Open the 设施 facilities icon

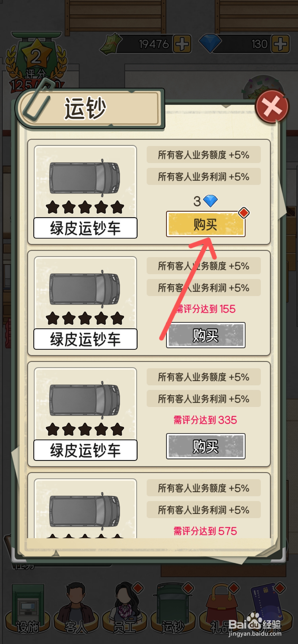(x=28, y=609)
